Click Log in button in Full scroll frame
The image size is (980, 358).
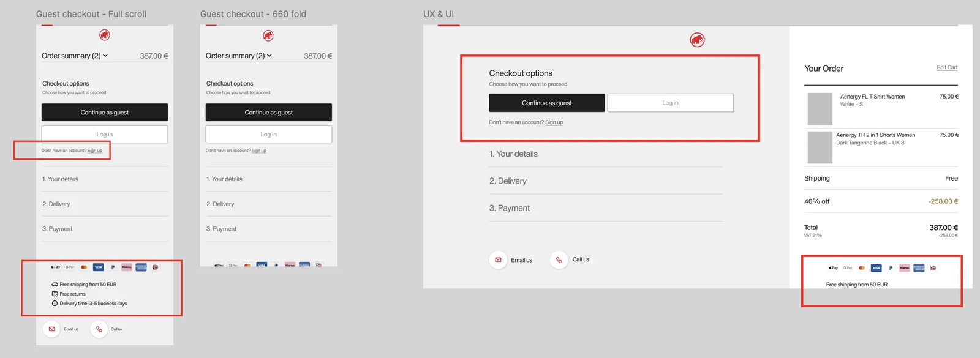pos(105,135)
